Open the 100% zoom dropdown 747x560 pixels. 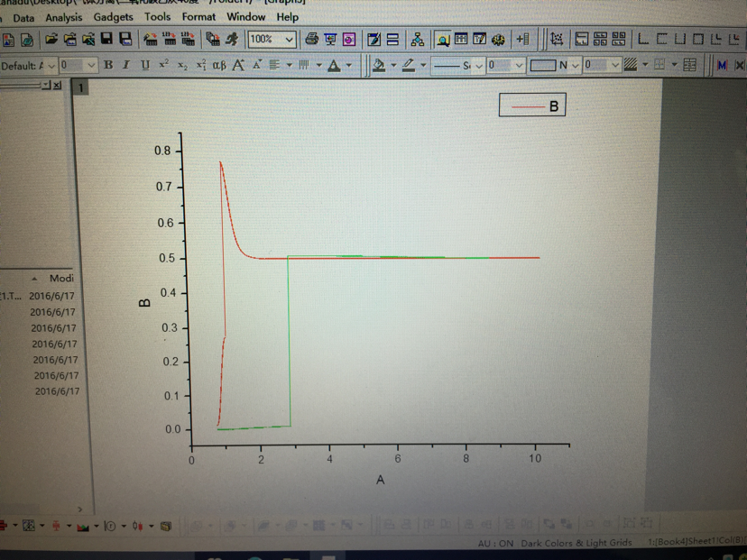[x=290, y=40]
